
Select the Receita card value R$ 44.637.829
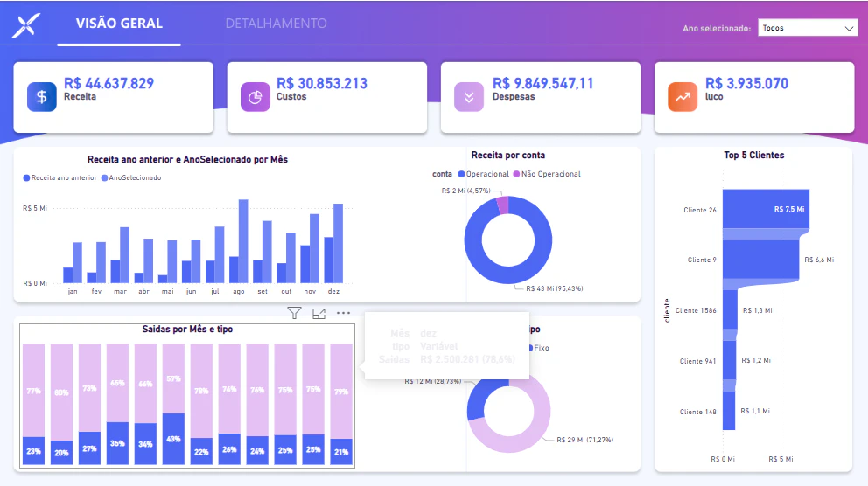[x=109, y=84]
